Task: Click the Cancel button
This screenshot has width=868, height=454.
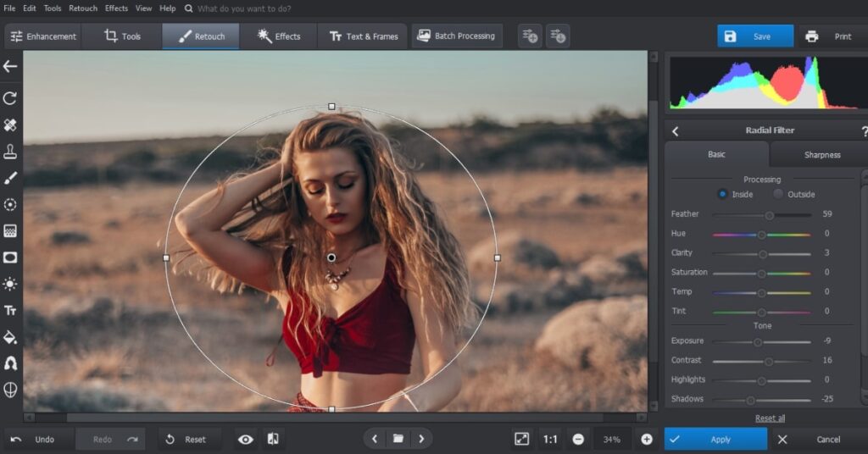Action: (818, 440)
